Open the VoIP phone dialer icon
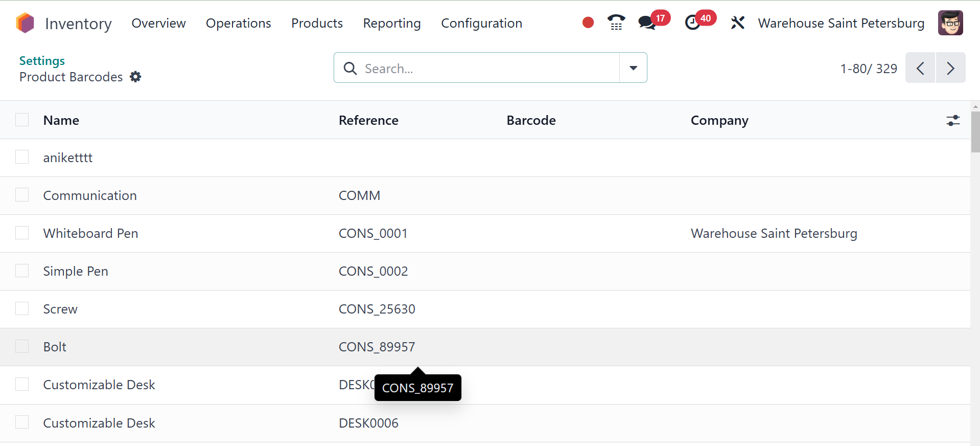 coord(616,23)
